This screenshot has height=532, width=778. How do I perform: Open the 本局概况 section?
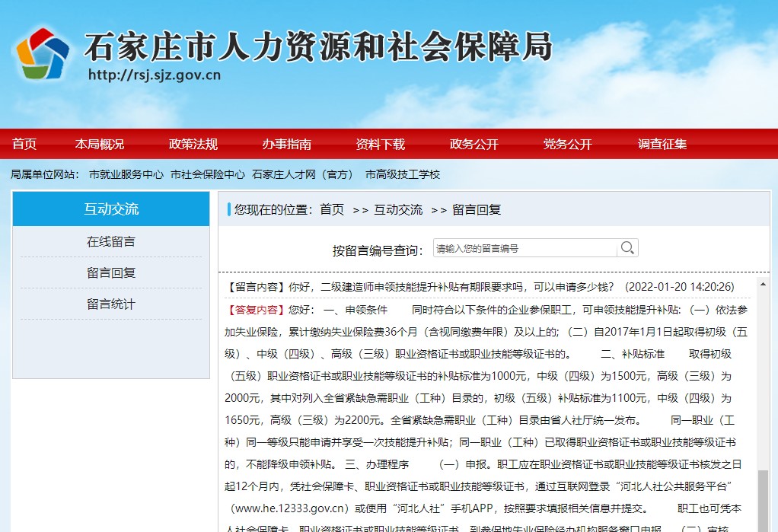[x=99, y=144]
